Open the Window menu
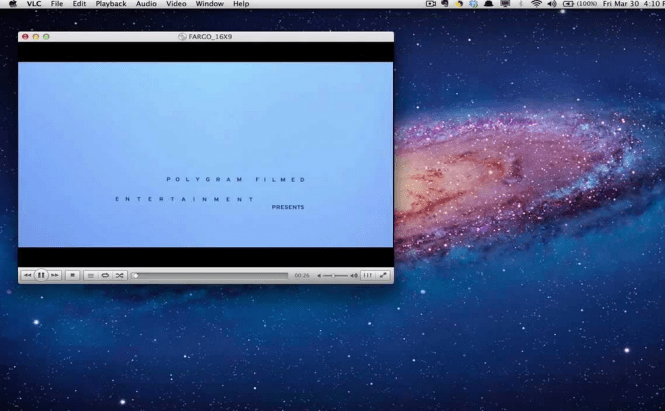This screenshot has width=665, height=411. (210, 4)
